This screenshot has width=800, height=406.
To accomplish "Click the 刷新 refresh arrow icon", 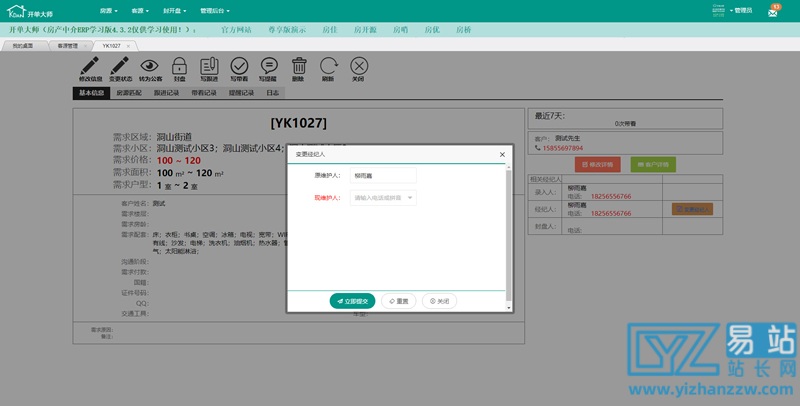I will [329, 66].
